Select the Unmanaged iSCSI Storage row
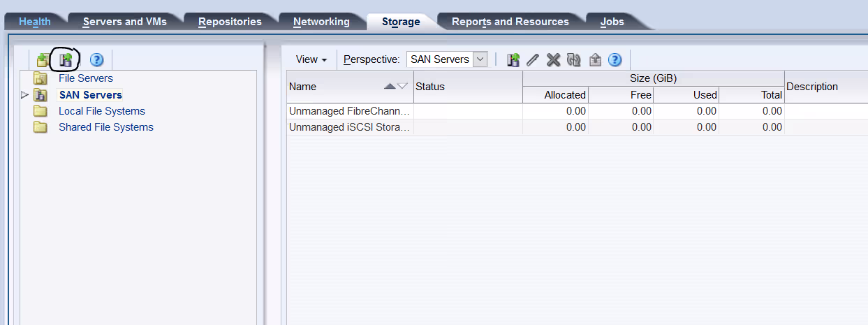Viewport: 868px width, 325px height. point(349,127)
